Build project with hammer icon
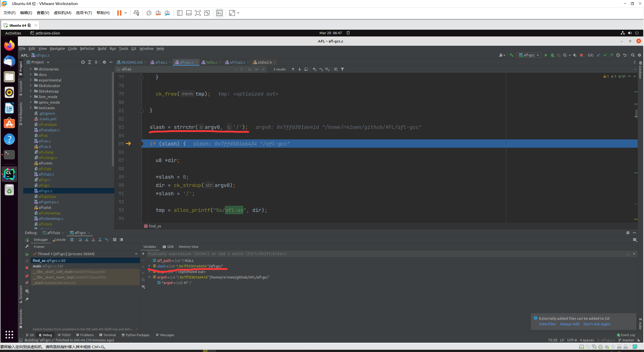The width and height of the screenshot is (644, 352). click(x=511, y=55)
